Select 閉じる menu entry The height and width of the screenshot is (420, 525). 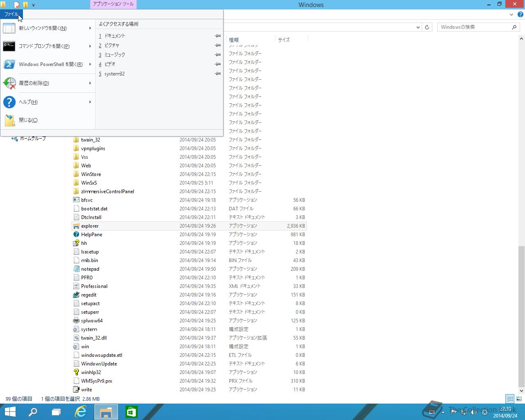(x=48, y=120)
